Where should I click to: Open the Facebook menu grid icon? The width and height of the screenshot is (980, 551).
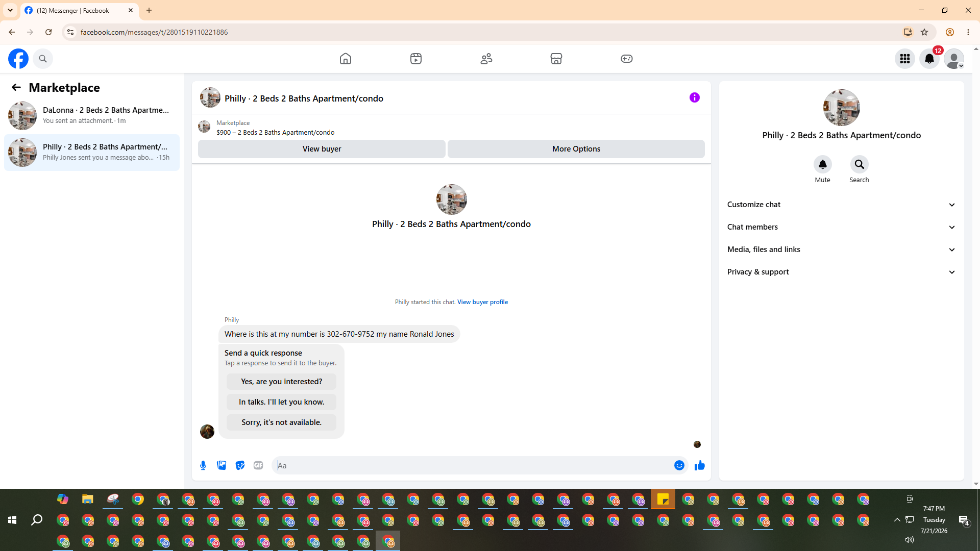click(905, 59)
